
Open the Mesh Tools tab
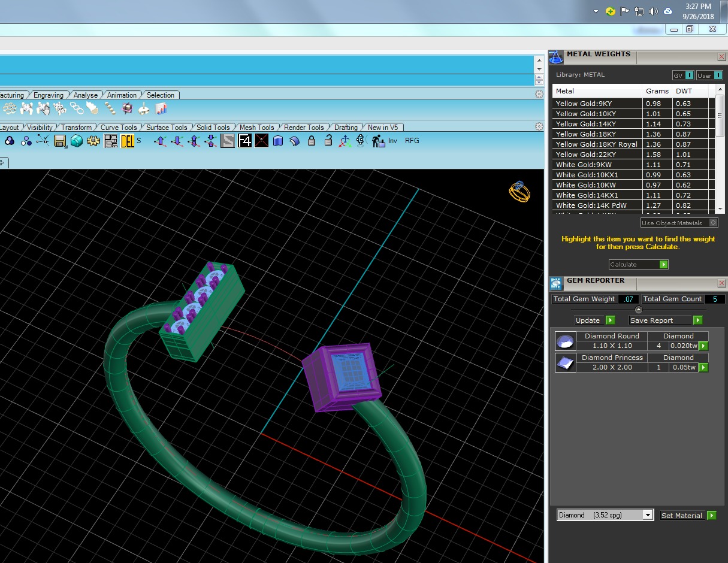256,128
